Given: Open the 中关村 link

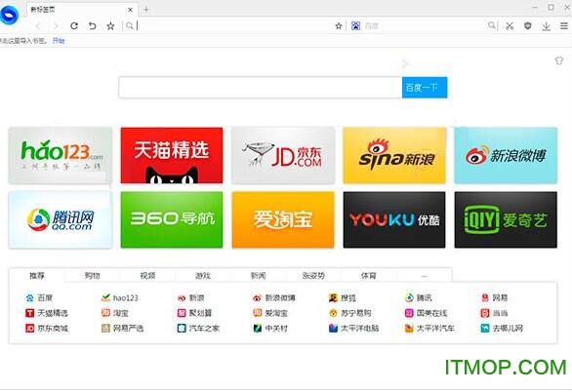Looking at the screenshot, I should point(270,329).
